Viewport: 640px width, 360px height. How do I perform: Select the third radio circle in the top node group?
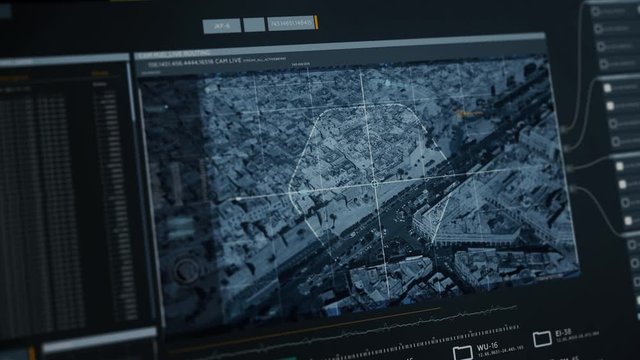[601, 46]
